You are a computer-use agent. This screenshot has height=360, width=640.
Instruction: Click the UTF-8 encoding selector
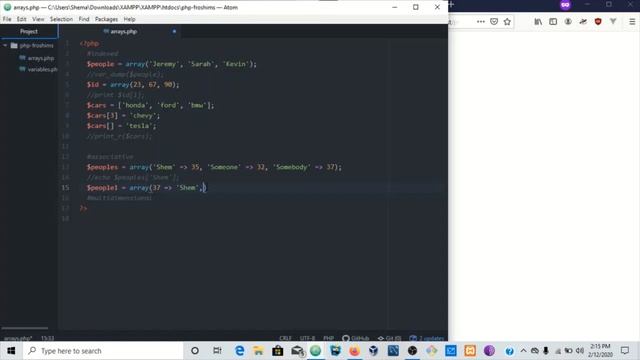click(x=307, y=338)
